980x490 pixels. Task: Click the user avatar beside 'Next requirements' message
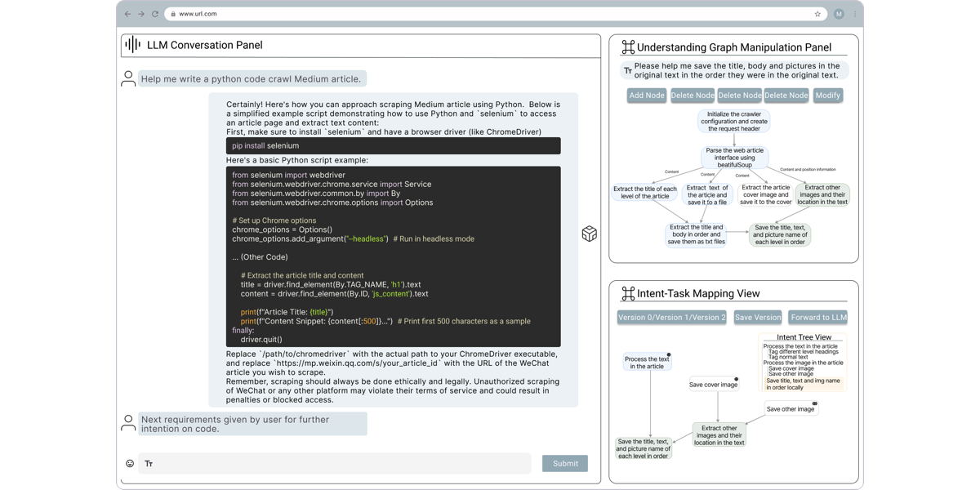tap(128, 423)
